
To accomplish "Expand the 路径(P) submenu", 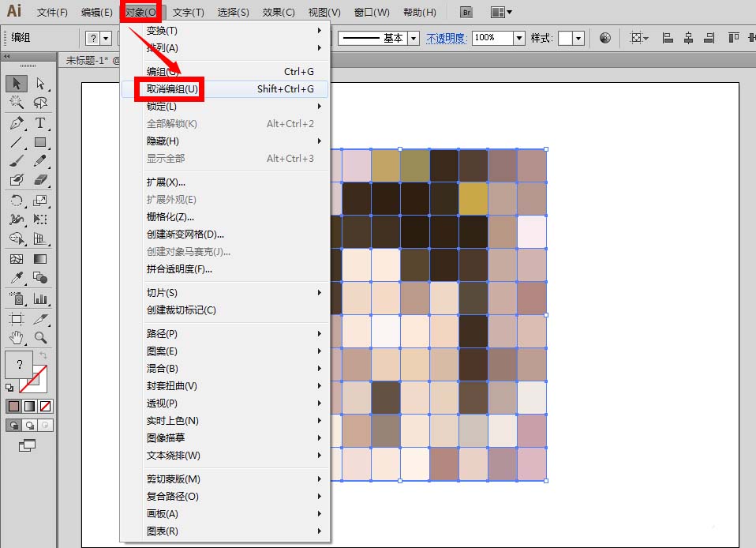I will (225, 334).
